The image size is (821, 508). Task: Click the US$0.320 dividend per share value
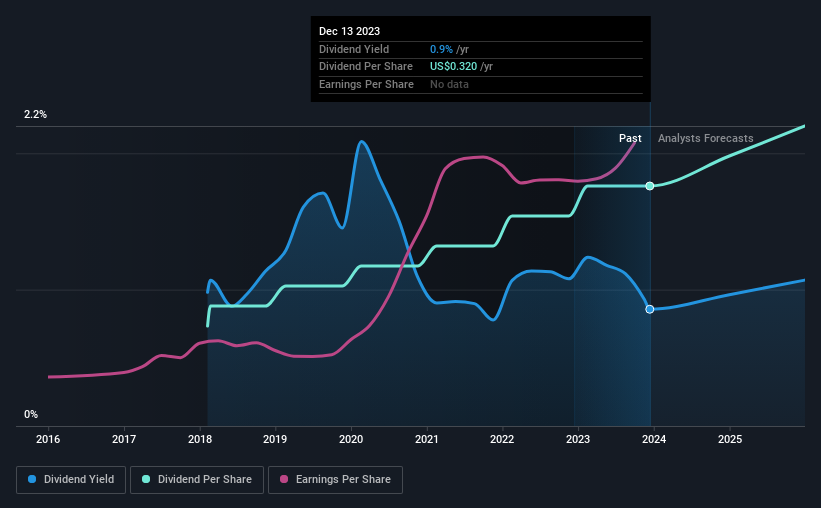[453, 67]
